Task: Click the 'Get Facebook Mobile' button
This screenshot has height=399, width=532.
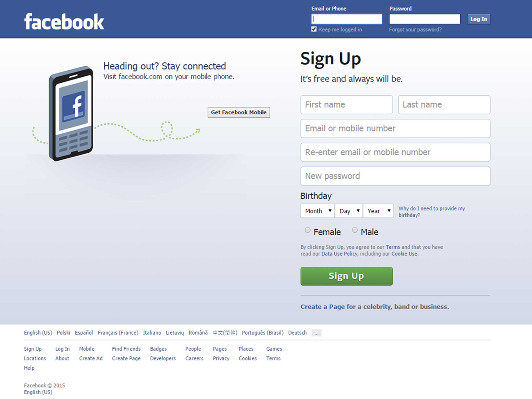Action: pyautogui.click(x=239, y=112)
